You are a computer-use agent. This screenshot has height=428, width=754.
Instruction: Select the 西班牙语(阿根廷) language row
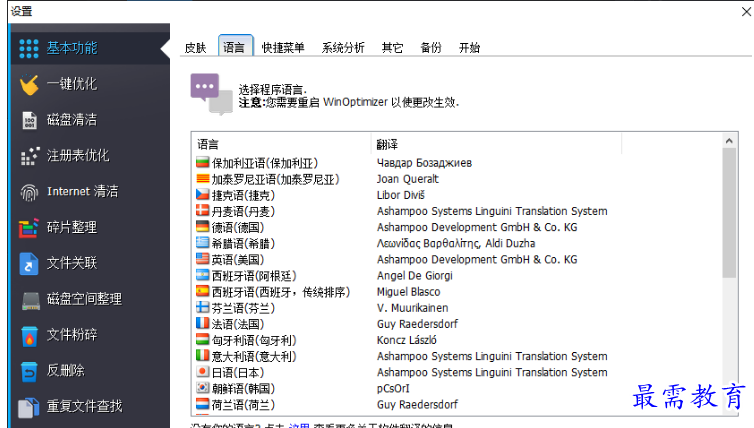click(x=457, y=276)
